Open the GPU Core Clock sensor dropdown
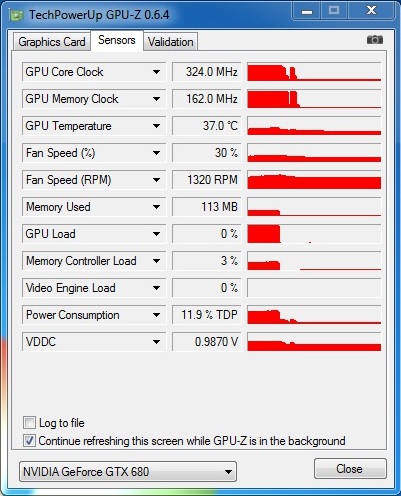The height and width of the screenshot is (496, 401). point(156,72)
